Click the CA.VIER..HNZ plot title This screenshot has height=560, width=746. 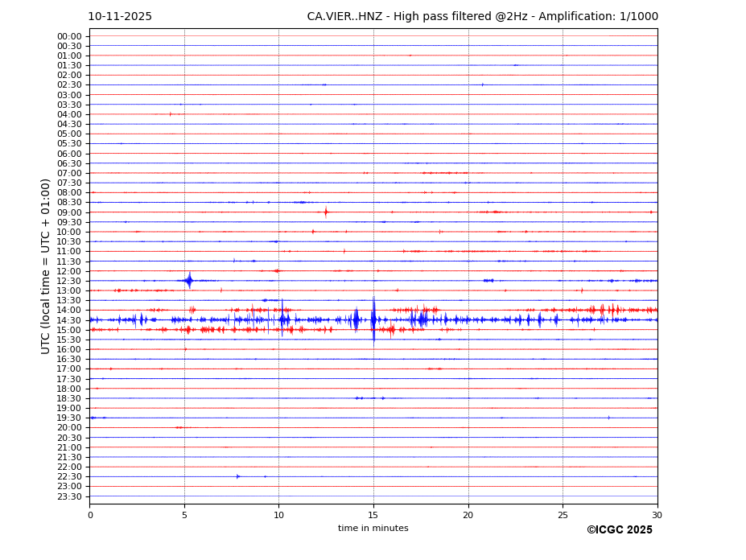[x=482, y=17]
